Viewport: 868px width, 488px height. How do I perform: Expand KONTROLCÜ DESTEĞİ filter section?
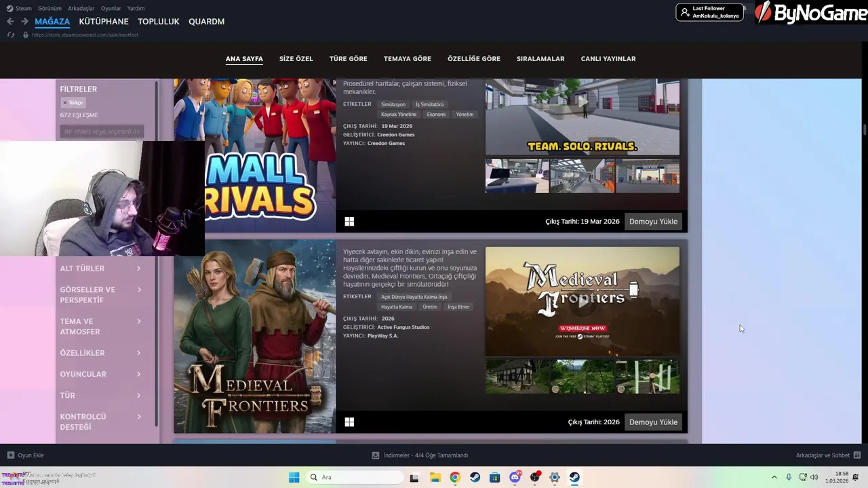point(100,422)
